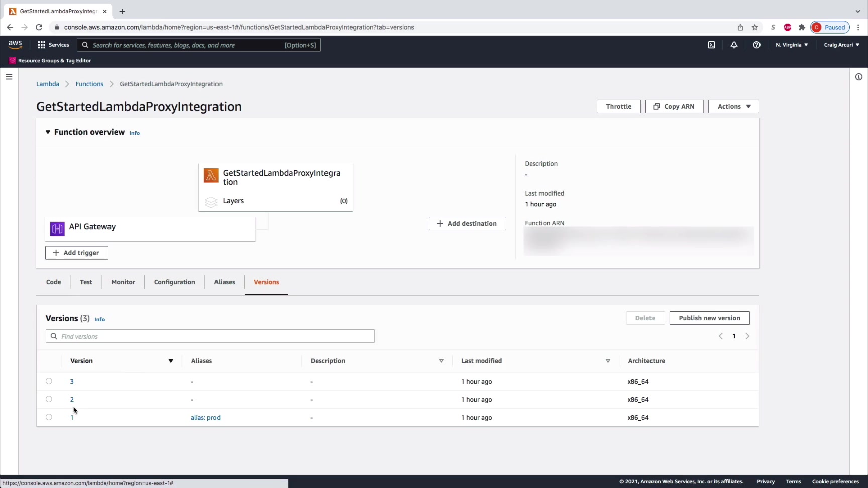
Task: Open version 2 link
Action: 72,400
